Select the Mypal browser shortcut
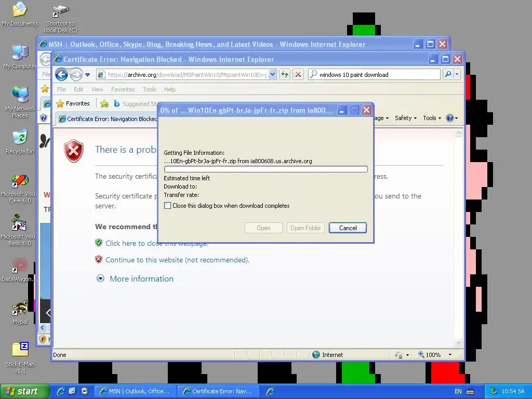 point(20,312)
